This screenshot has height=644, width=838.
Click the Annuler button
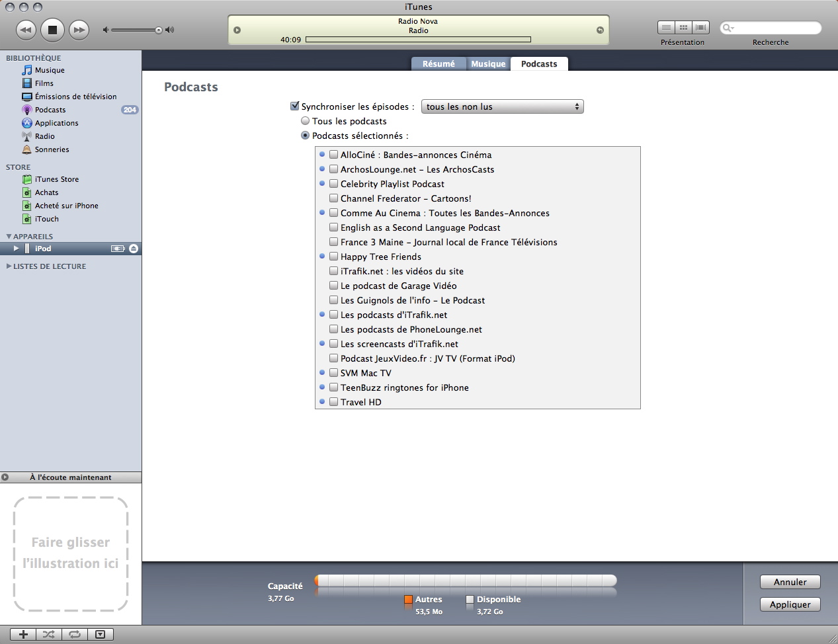coord(790,582)
